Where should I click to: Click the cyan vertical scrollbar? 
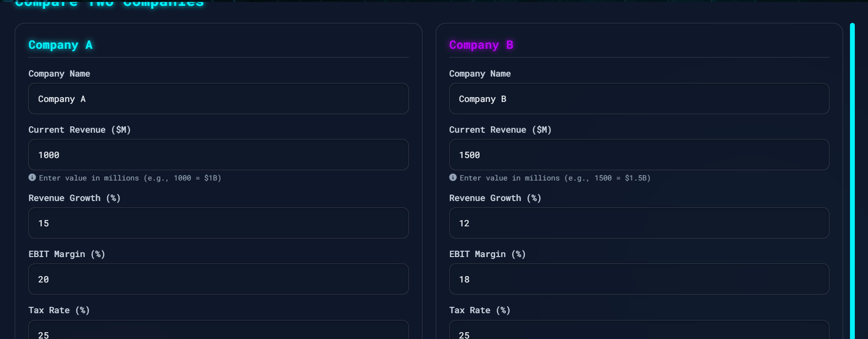852,179
